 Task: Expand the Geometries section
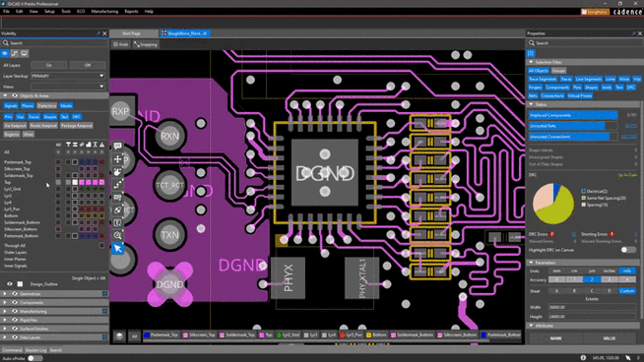click(5, 294)
